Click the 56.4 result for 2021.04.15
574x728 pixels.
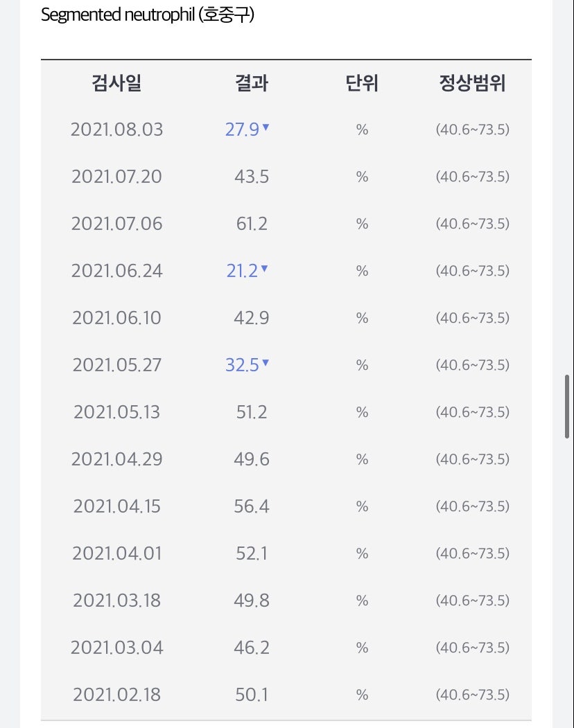(252, 506)
